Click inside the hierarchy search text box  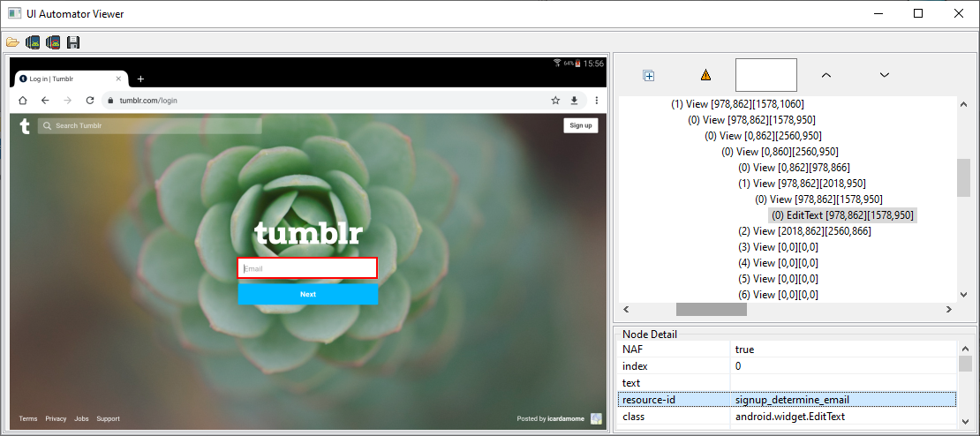pos(766,75)
